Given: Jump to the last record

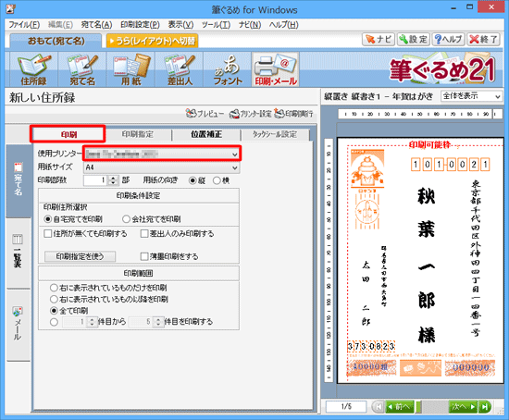Looking at the screenshot, I should coord(485,407).
